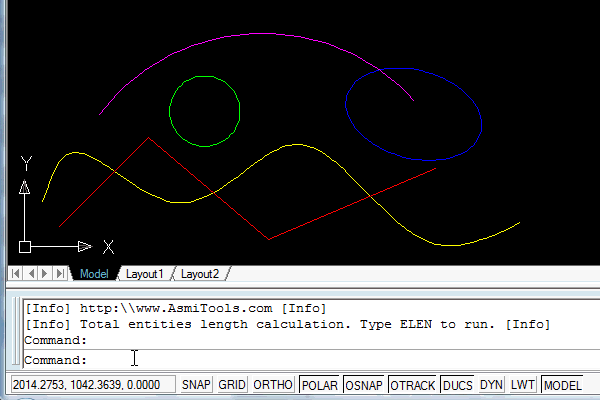Click the UCS origin square icon
600x400 pixels.
pyautogui.click(x=25, y=247)
